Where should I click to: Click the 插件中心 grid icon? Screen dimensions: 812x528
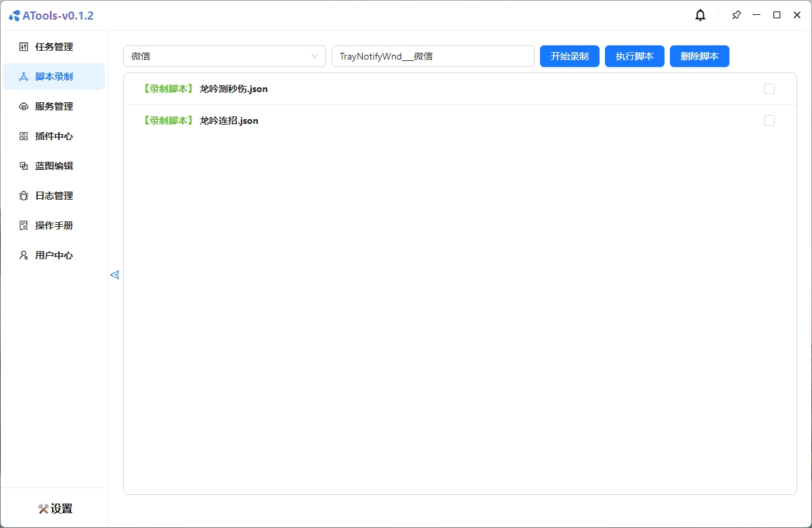(x=24, y=136)
